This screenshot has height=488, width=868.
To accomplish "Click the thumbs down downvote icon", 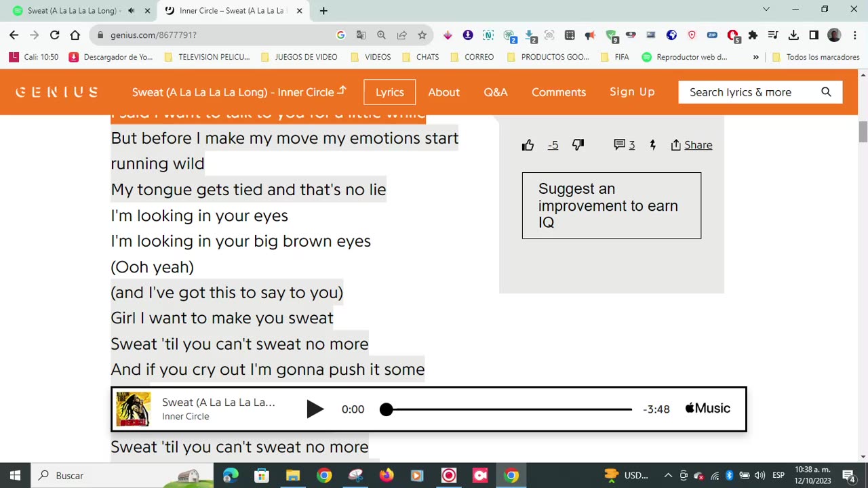I will 578,144.
